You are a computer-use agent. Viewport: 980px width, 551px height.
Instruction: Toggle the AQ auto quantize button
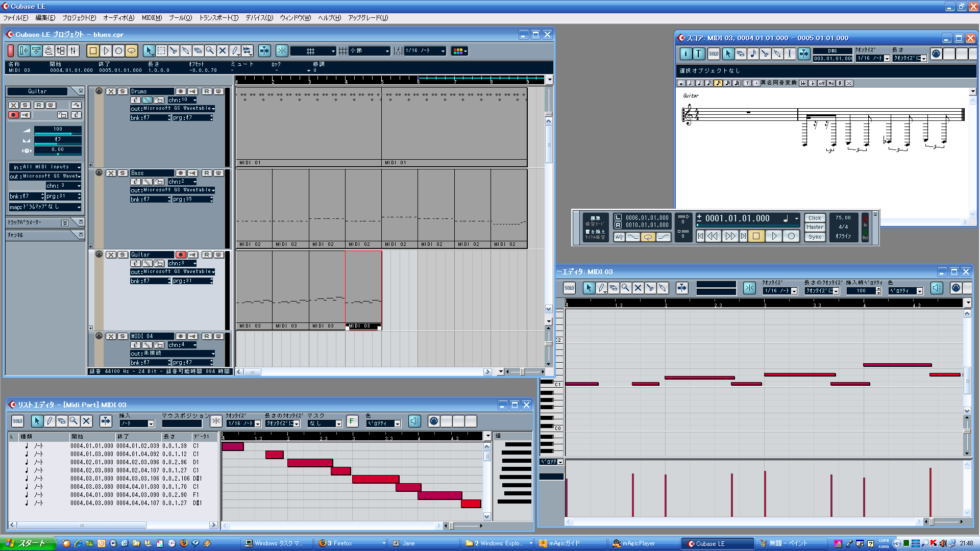[x=619, y=237]
